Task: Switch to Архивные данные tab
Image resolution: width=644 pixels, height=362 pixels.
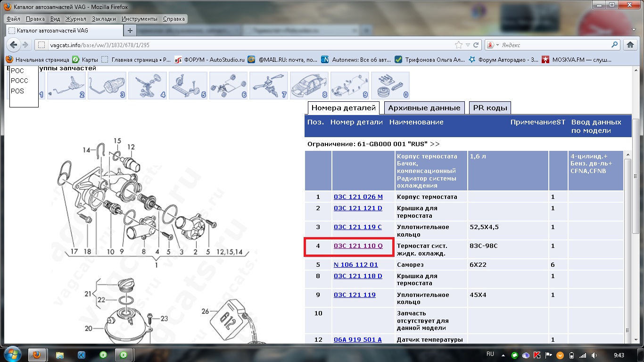Action: tap(424, 108)
